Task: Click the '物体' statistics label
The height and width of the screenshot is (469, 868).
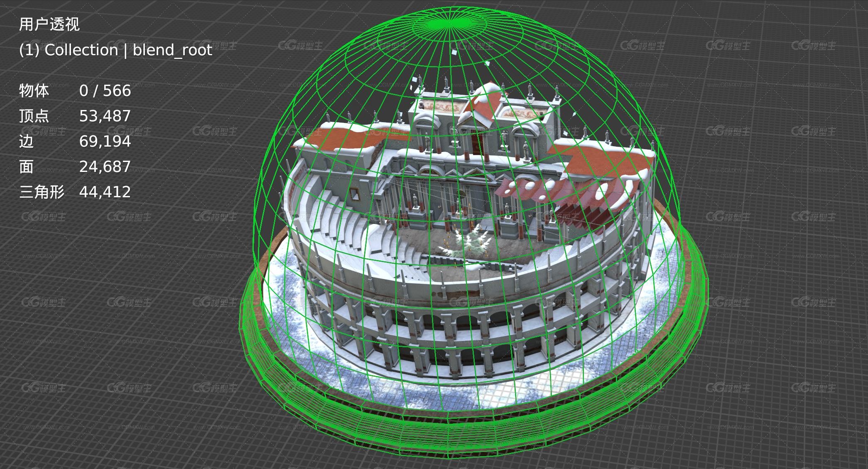Action: pos(34,91)
